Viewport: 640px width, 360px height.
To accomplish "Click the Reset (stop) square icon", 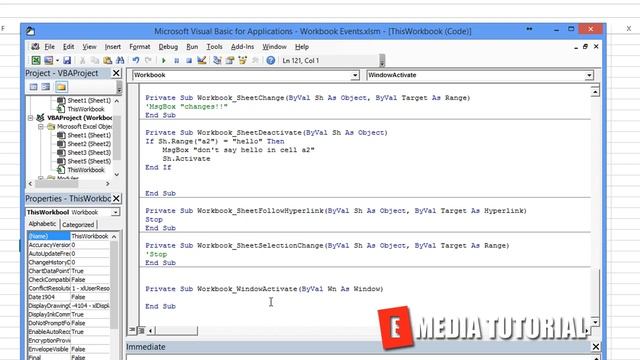I will point(189,60).
